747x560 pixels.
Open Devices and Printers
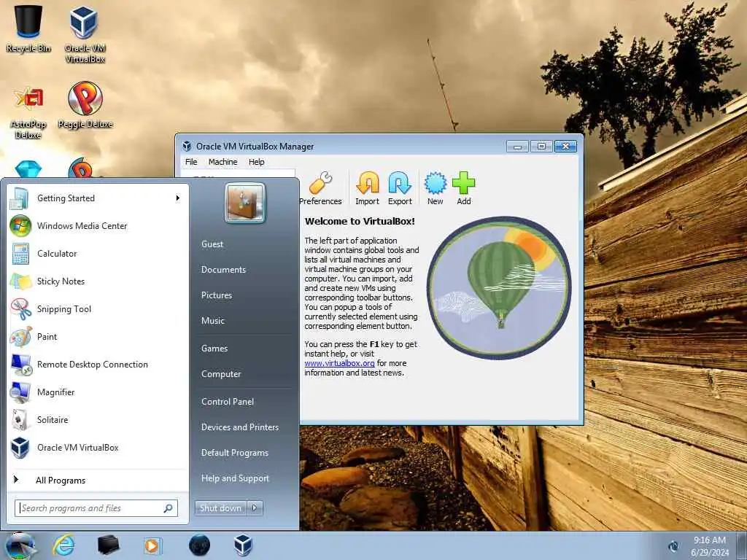[239, 427]
